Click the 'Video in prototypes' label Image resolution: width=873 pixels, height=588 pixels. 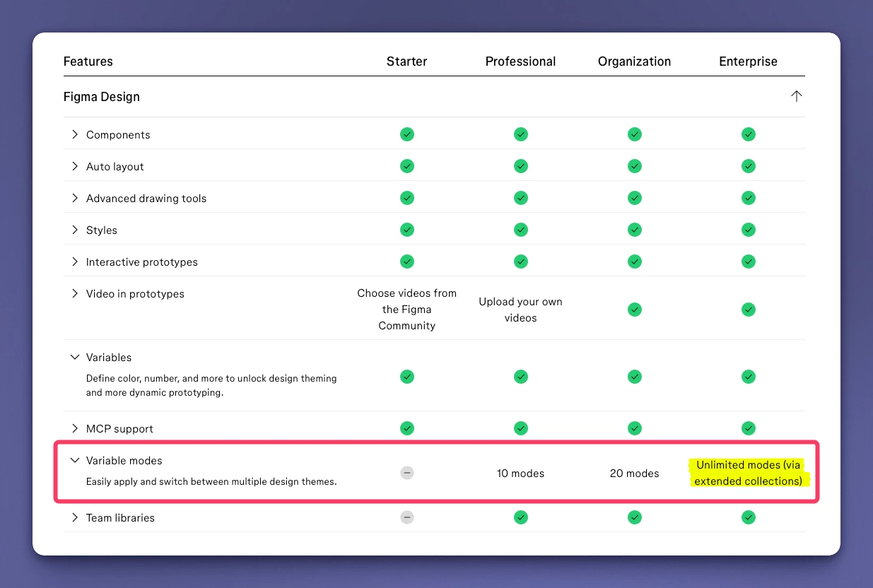(135, 294)
